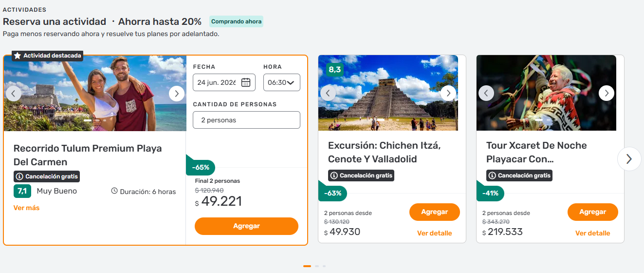Add Tulum Premium tour with Agregar

click(x=246, y=226)
